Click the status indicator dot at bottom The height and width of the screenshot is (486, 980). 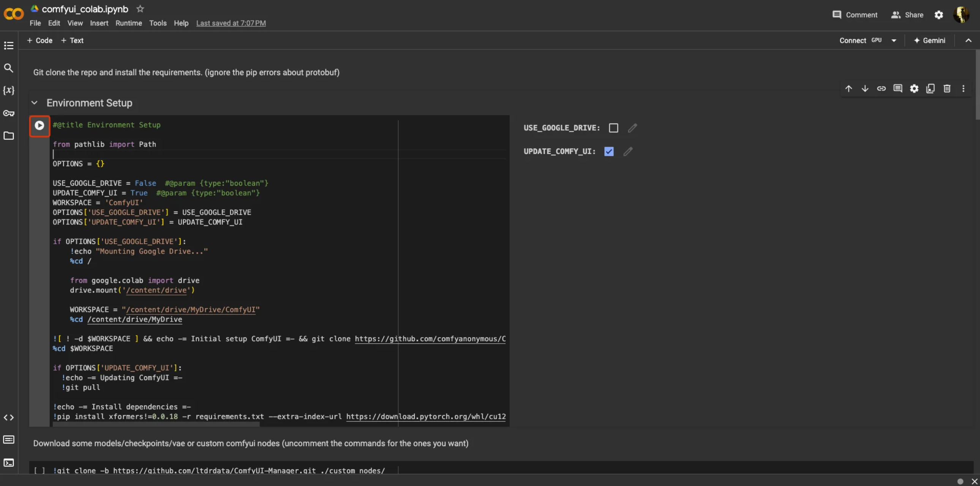pyautogui.click(x=960, y=481)
